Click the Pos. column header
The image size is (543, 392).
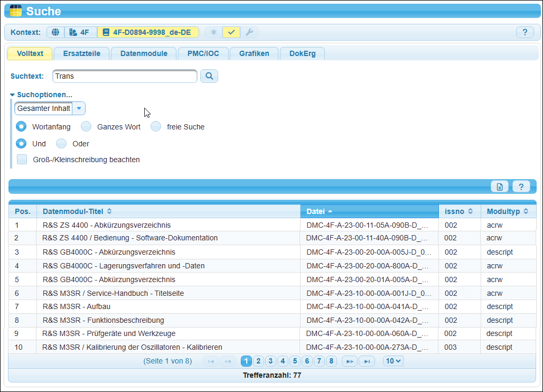23,211
